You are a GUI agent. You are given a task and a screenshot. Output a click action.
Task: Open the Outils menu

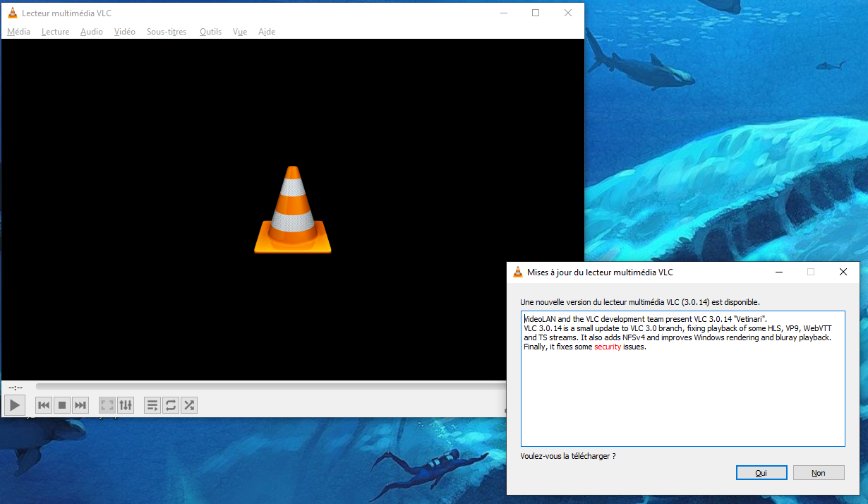(x=210, y=32)
